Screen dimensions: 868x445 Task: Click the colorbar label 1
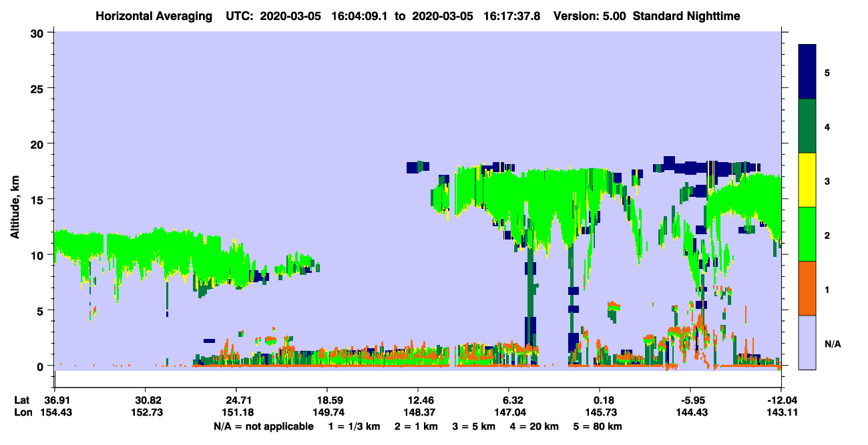point(827,290)
